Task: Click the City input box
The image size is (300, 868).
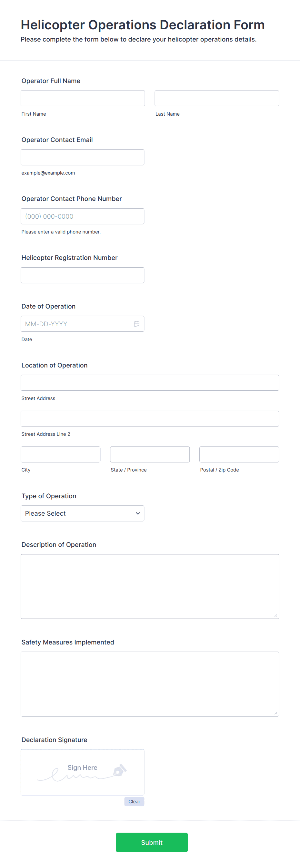Action: [x=60, y=454]
